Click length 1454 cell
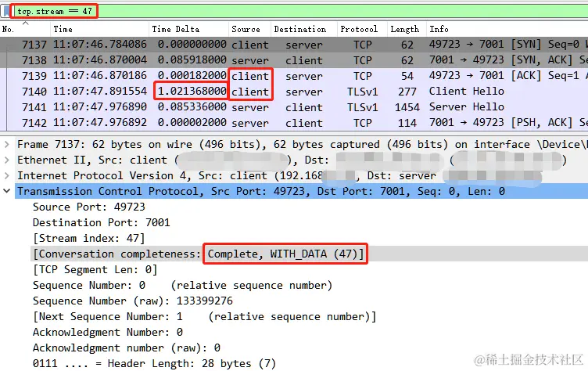The image size is (588, 371). coord(407,107)
